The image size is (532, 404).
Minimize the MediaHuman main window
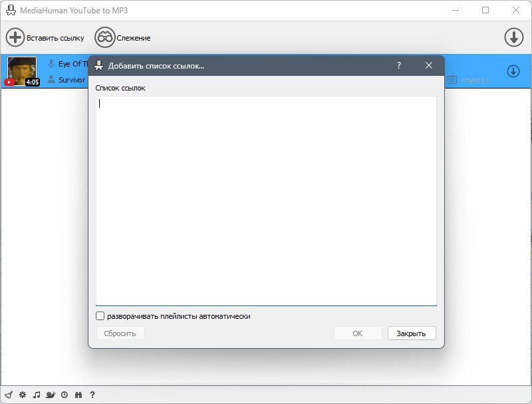tap(456, 10)
